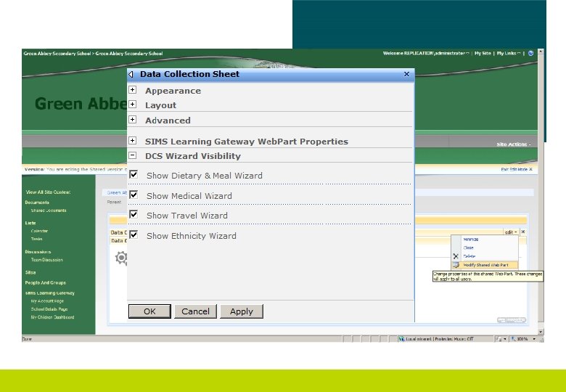Open School Details Page link

[x=49, y=309]
